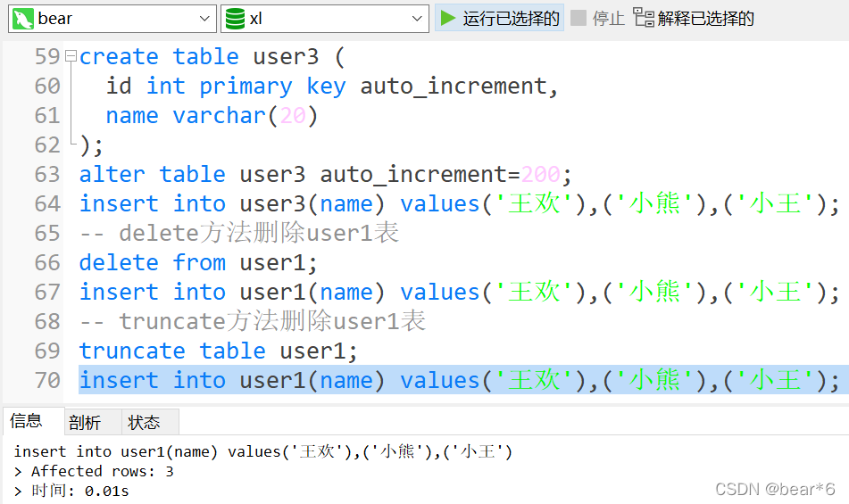The width and height of the screenshot is (849, 504).
Task: Click line 67 insert into user1 statement
Action: pyautogui.click(x=459, y=292)
